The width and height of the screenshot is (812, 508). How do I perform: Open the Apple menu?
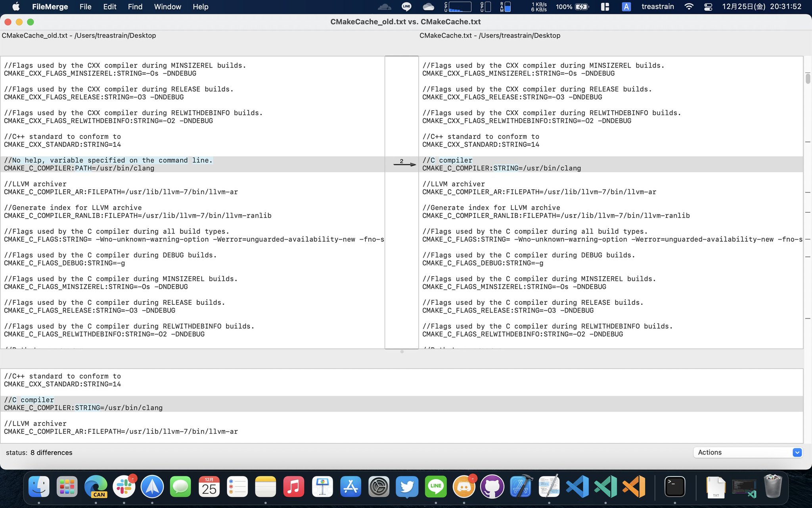pos(16,7)
